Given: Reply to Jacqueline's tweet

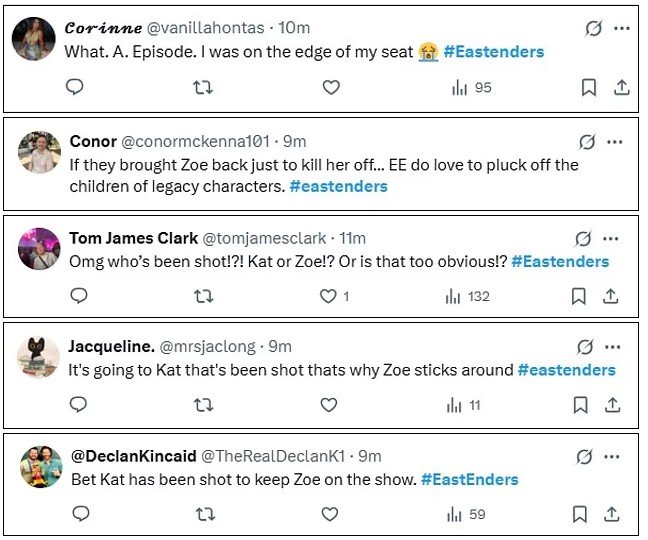Looking at the screenshot, I should pyautogui.click(x=80, y=405).
